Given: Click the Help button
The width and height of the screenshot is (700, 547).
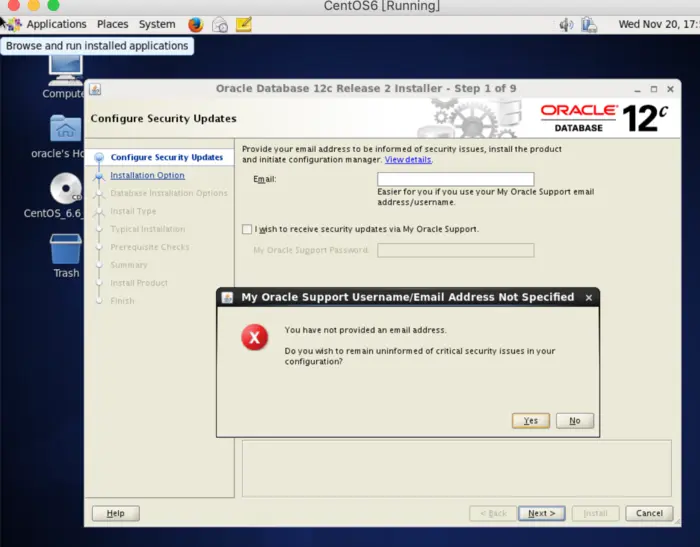Looking at the screenshot, I should (116, 514).
